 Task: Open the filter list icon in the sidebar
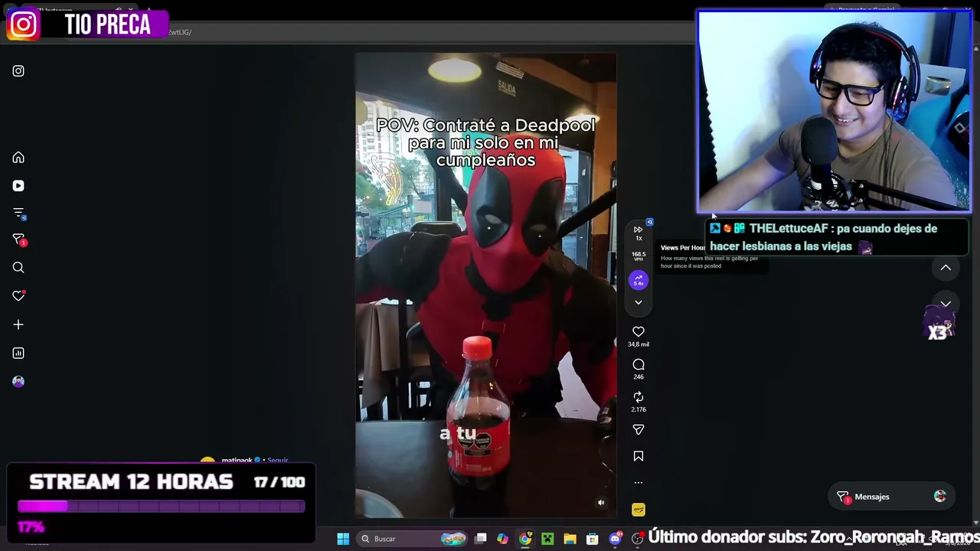pos(18,214)
